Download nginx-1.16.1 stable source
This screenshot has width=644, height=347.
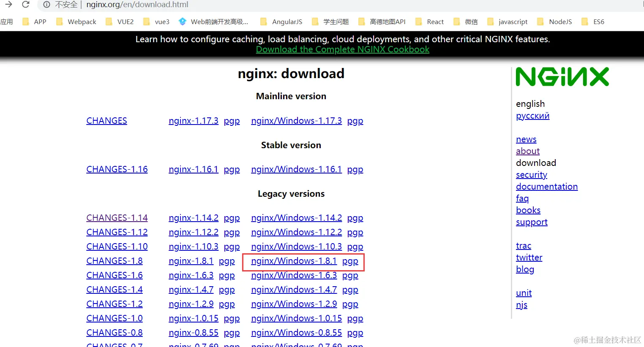(194, 169)
